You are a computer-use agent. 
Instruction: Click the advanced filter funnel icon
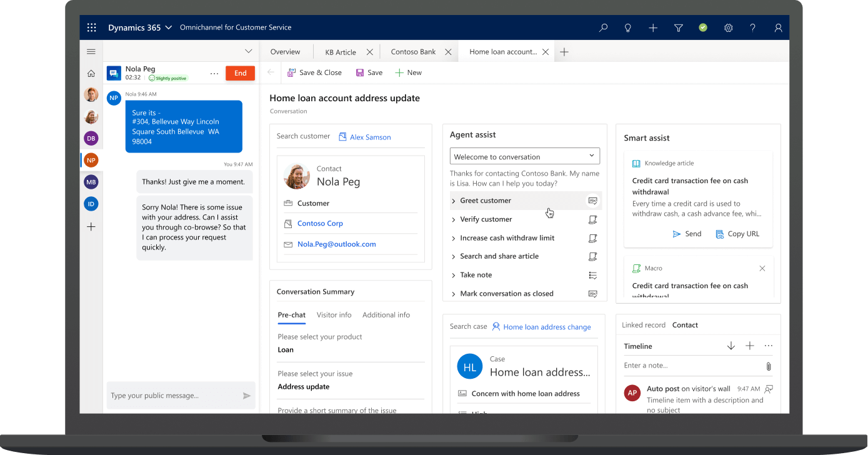(x=678, y=27)
